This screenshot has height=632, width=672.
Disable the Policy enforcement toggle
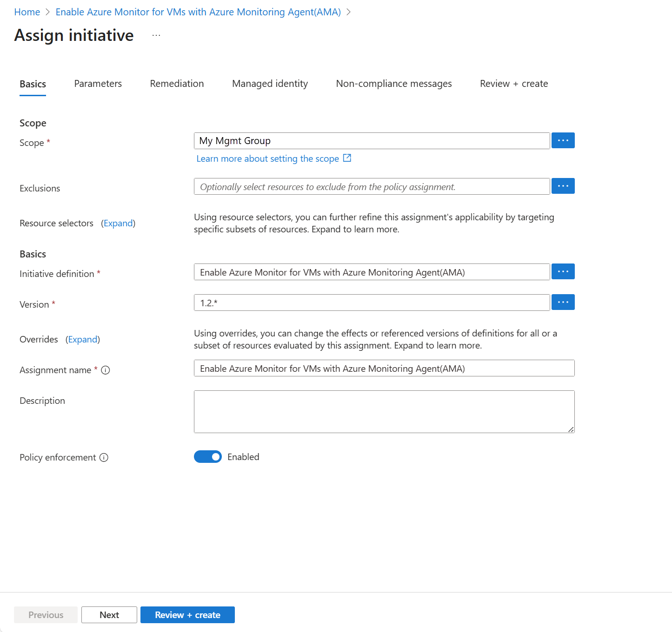tap(208, 457)
